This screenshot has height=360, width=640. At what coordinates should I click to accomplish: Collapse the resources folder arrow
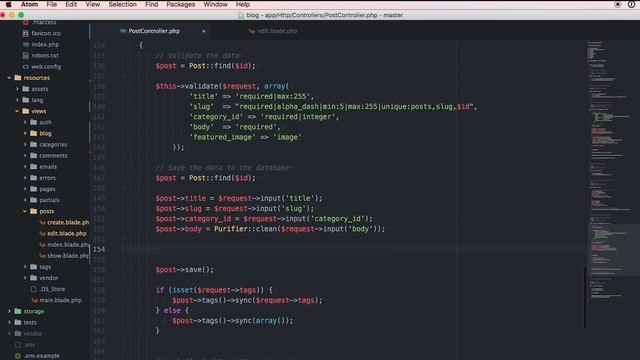(x=9, y=78)
